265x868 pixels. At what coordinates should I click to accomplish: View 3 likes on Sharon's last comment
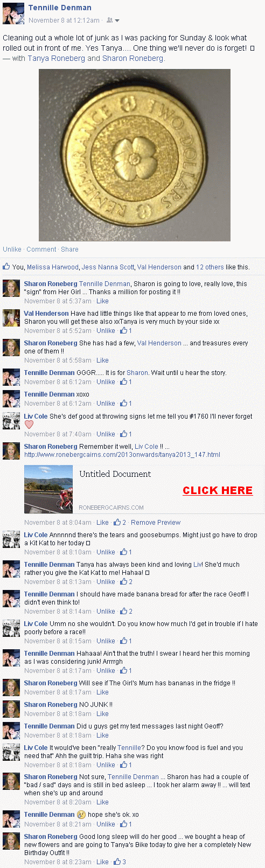[120, 862]
